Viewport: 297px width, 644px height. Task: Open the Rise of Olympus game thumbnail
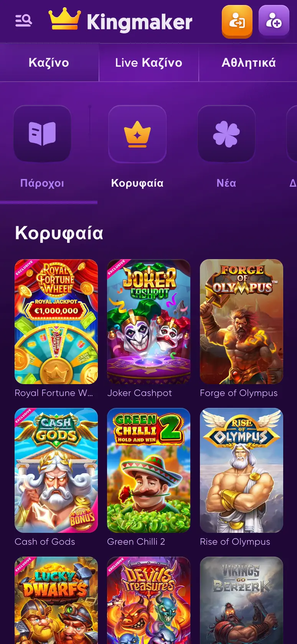coord(241,470)
